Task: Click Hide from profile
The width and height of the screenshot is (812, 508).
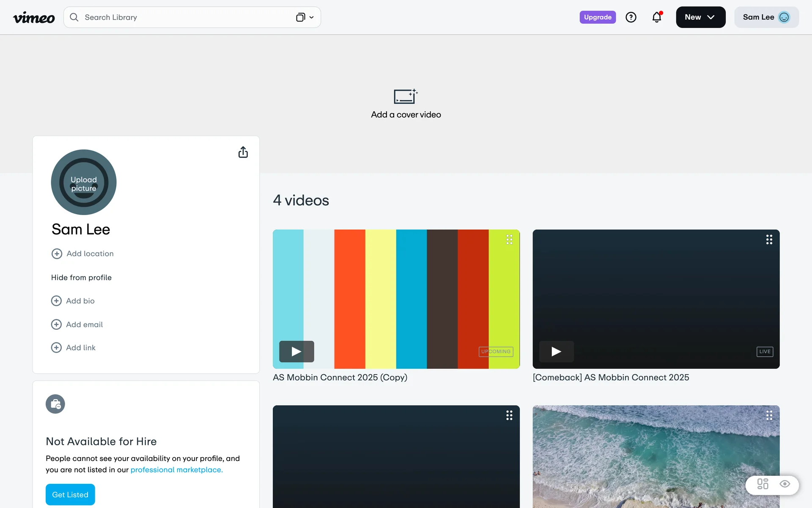Action: tap(81, 277)
